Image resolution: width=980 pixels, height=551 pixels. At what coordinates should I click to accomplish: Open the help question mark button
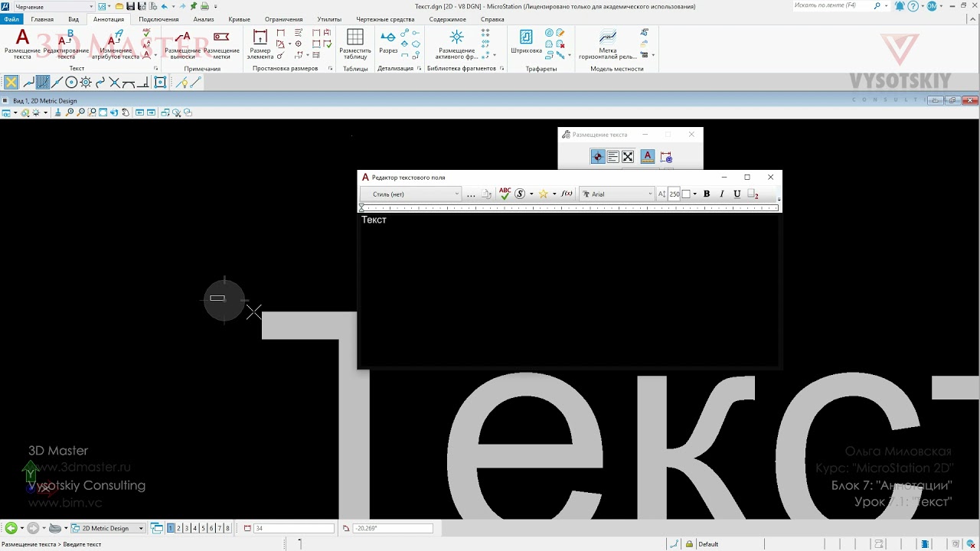(913, 6)
